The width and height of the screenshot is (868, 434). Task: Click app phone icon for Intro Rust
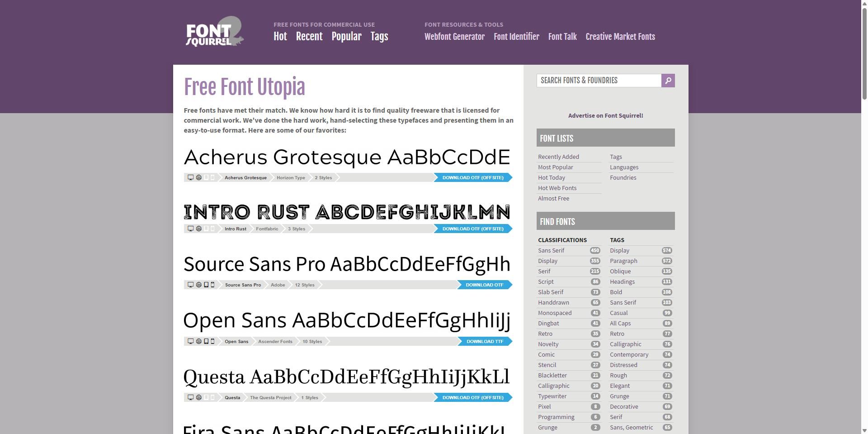[x=212, y=229]
